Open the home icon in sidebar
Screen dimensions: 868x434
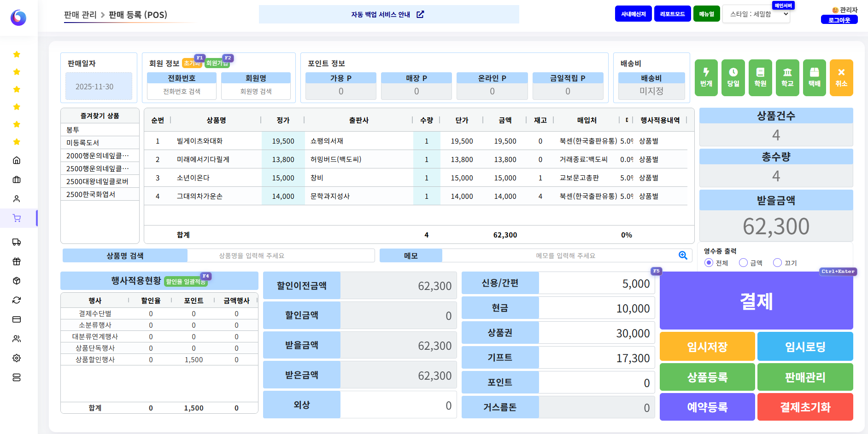click(x=17, y=160)
